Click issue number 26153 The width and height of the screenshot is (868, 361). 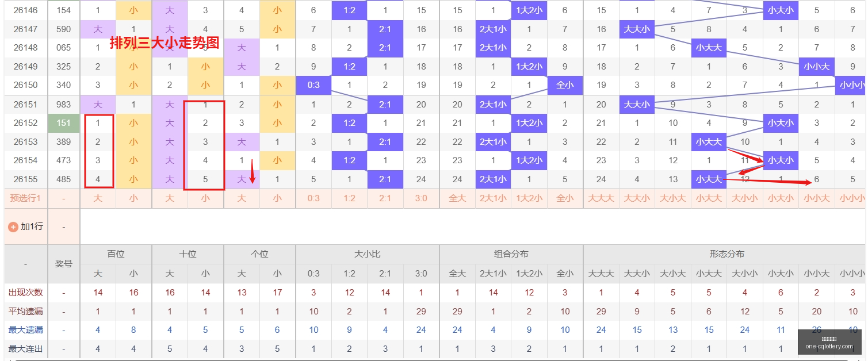[25, 142]
